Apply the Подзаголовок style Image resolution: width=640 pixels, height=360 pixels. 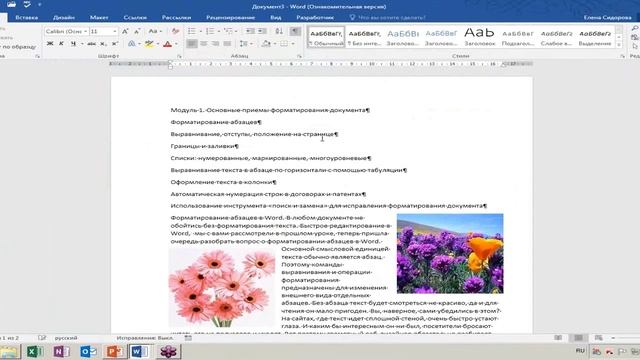518,37
